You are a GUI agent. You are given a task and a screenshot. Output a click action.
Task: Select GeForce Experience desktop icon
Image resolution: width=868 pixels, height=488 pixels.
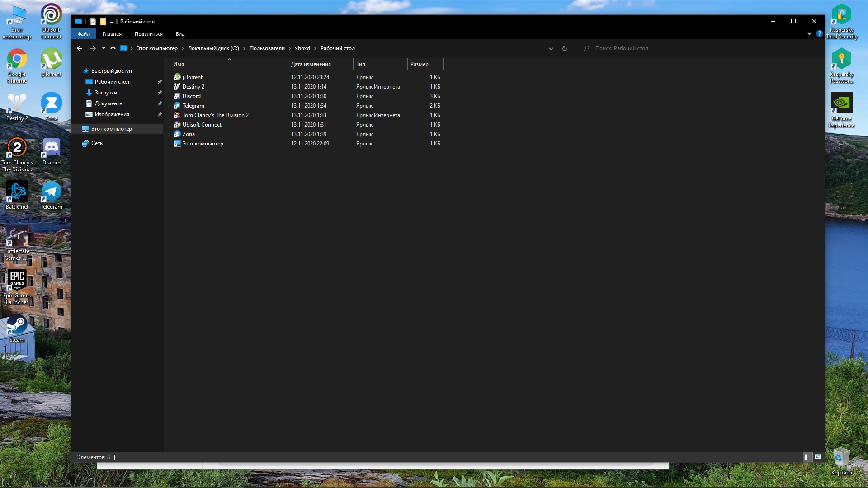[841, 110]
